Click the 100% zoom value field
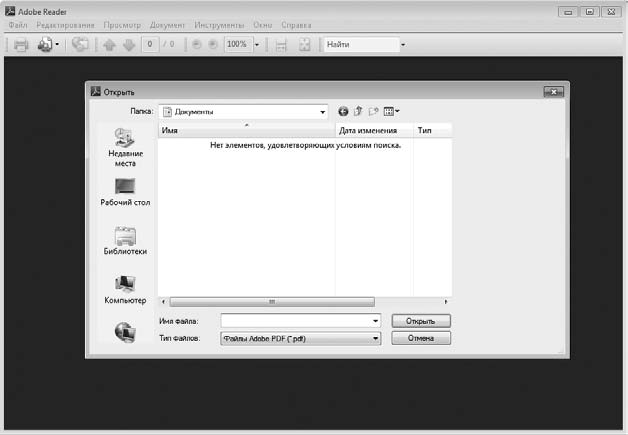This screenshot has width=628, height=435. tap(238, 44)
